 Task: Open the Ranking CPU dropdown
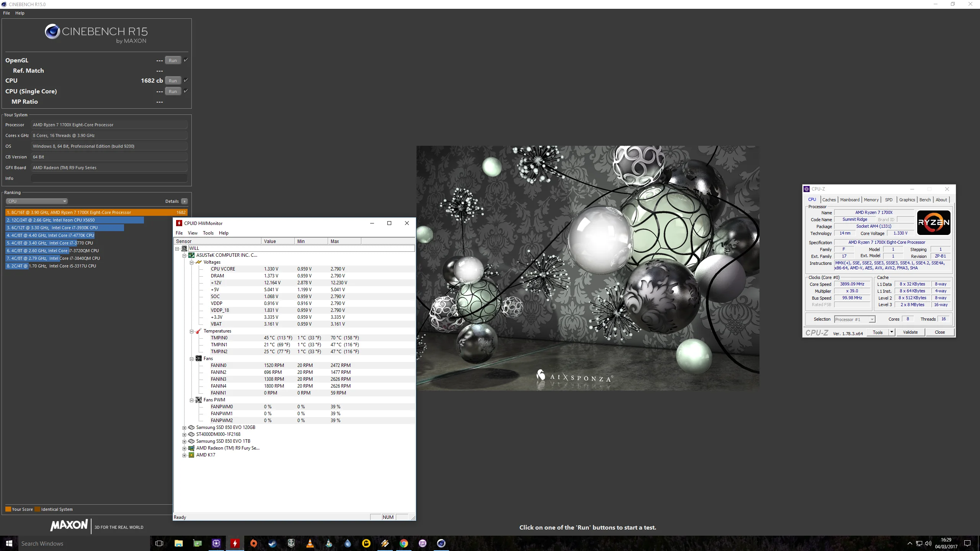click(37, 201)
